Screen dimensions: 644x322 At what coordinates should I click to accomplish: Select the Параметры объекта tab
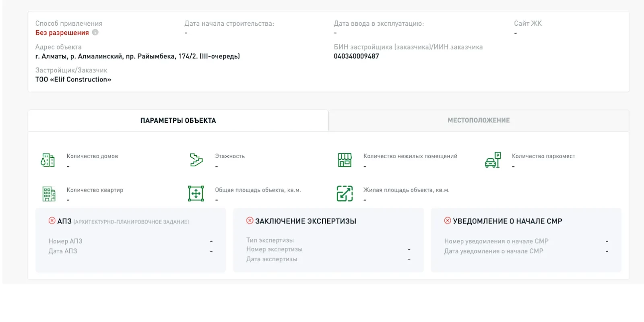point(178,120)
